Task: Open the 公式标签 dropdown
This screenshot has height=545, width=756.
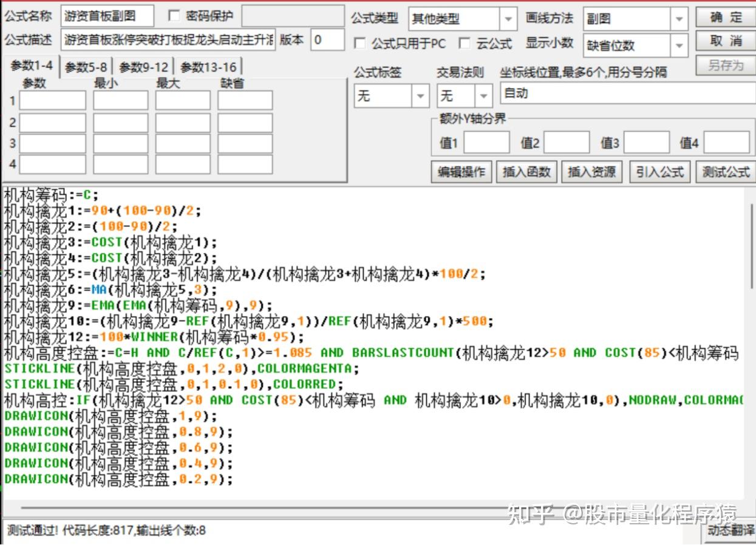Action: pyautogui.click(x=392, y=96)
